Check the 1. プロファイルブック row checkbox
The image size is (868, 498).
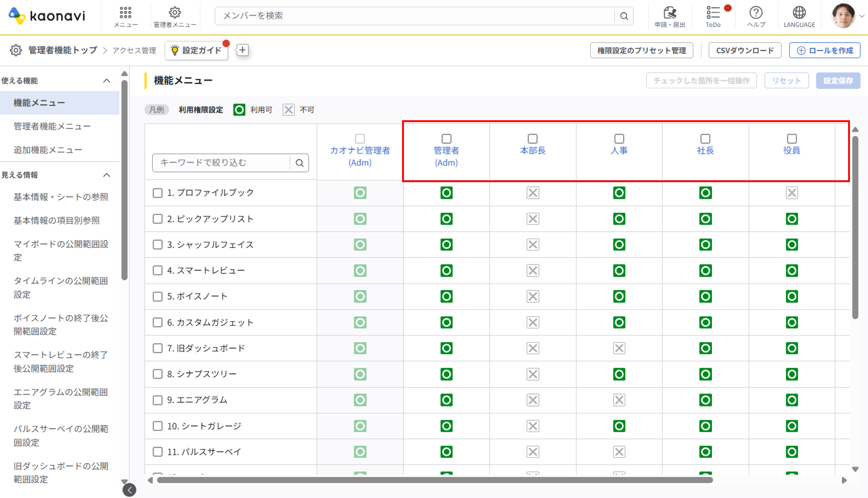158,193
